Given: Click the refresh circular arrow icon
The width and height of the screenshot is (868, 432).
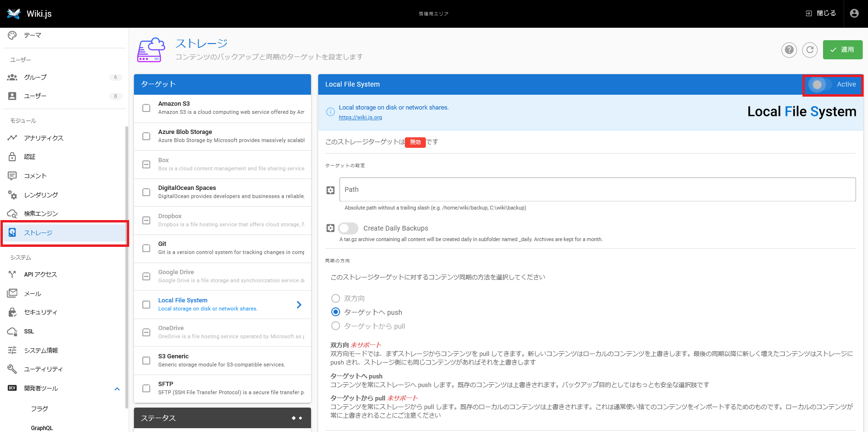Looking at the screenshot, I should tap(810, 50).
